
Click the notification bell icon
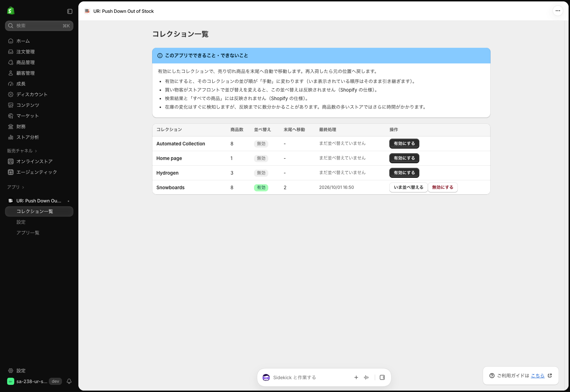pos(69,381)
